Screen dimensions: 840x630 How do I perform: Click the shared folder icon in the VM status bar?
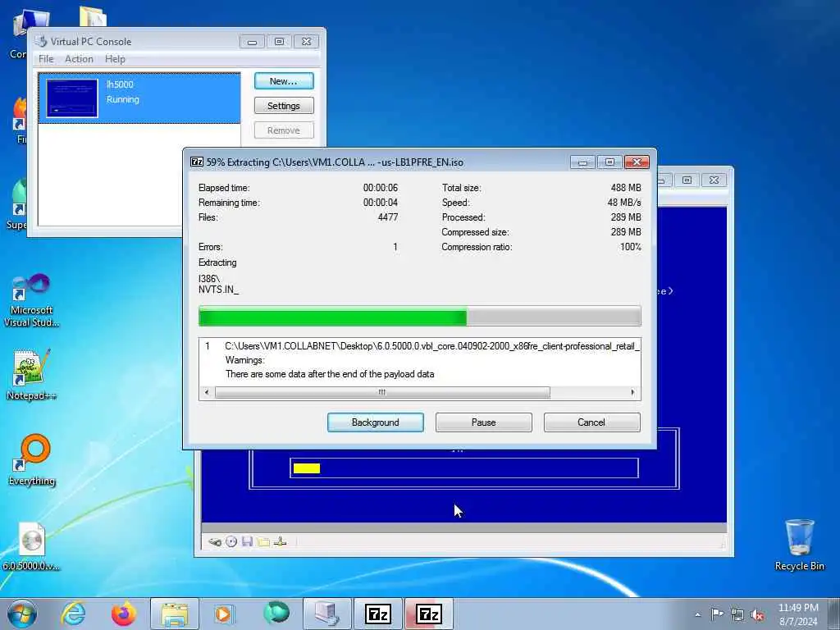[263, 541]
